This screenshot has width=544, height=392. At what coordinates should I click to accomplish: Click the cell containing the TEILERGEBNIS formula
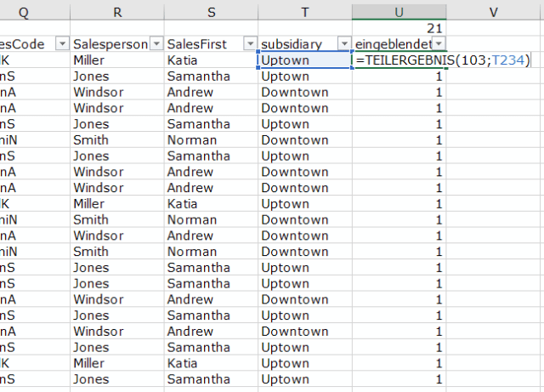tap(425, 60)
